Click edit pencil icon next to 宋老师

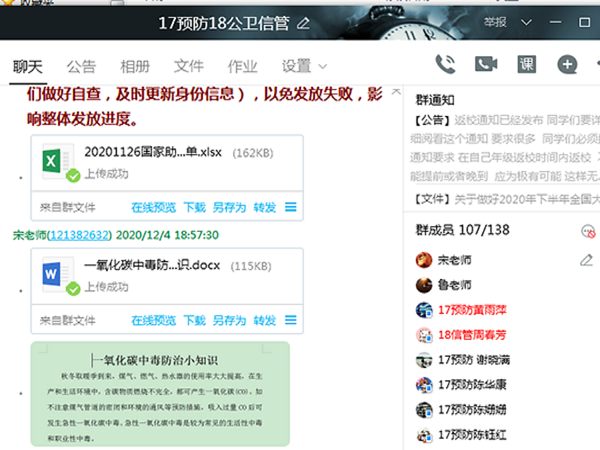point(587,259)
